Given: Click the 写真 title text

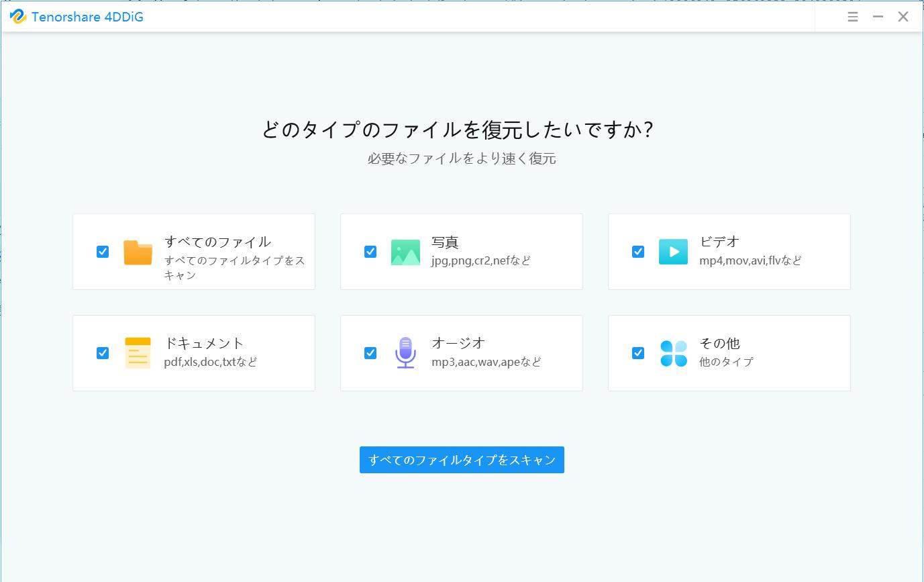Looking at the screenshot, I should (x=445, y=242).
